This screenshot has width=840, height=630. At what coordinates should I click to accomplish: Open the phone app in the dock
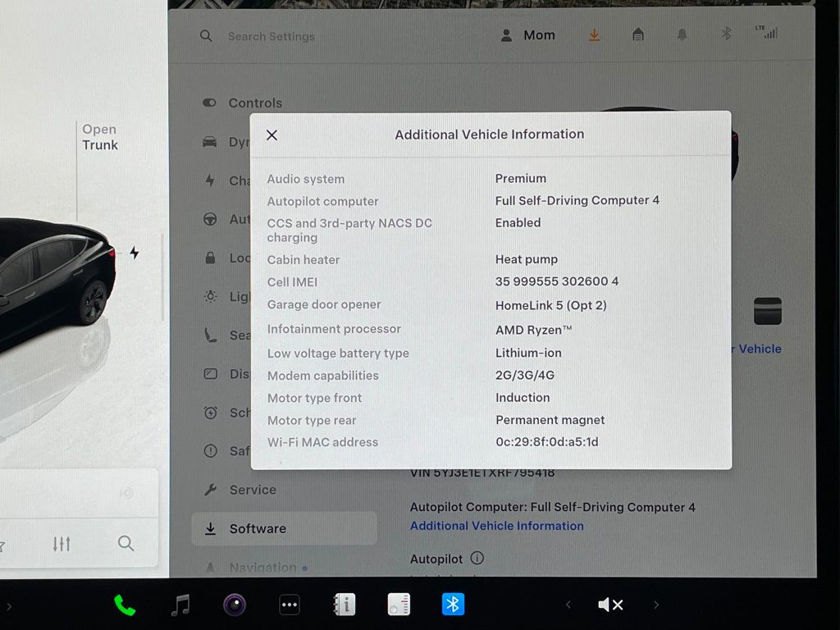tap(125, 605)
